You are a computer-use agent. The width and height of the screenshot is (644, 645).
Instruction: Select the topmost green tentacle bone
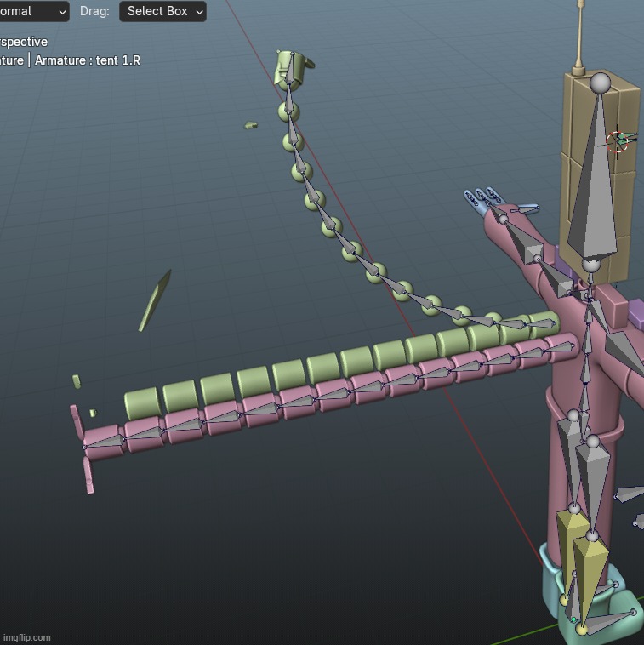290,70
